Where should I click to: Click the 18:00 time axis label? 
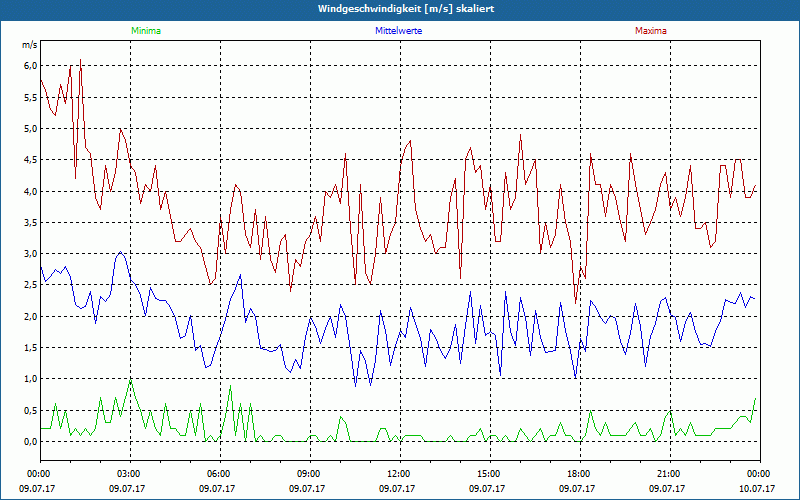coord(580,474)
